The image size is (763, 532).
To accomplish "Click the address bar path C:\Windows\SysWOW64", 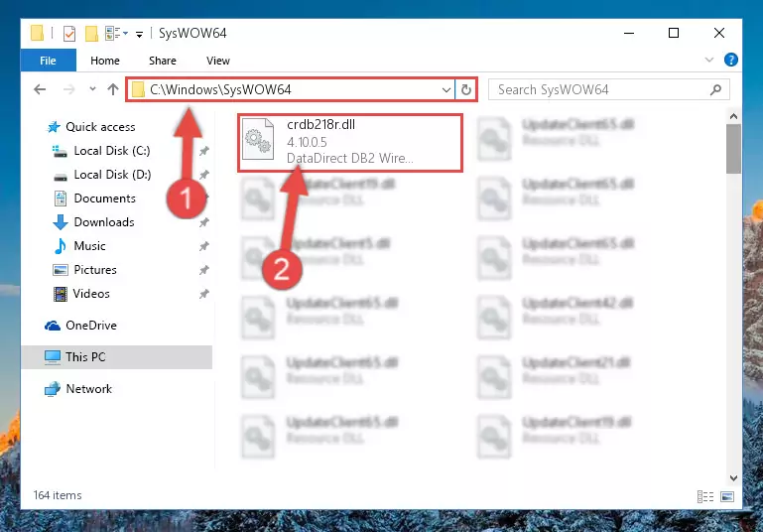I will (x=220, y=89).
